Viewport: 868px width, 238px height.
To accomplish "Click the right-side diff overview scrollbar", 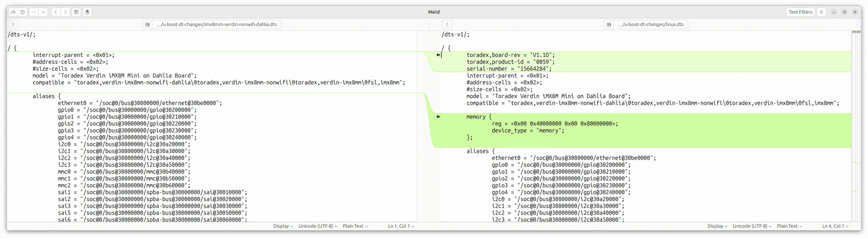I will 856,125.
